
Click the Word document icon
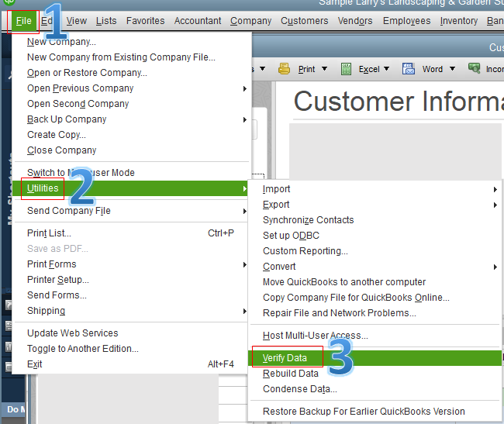click(409, 69)
